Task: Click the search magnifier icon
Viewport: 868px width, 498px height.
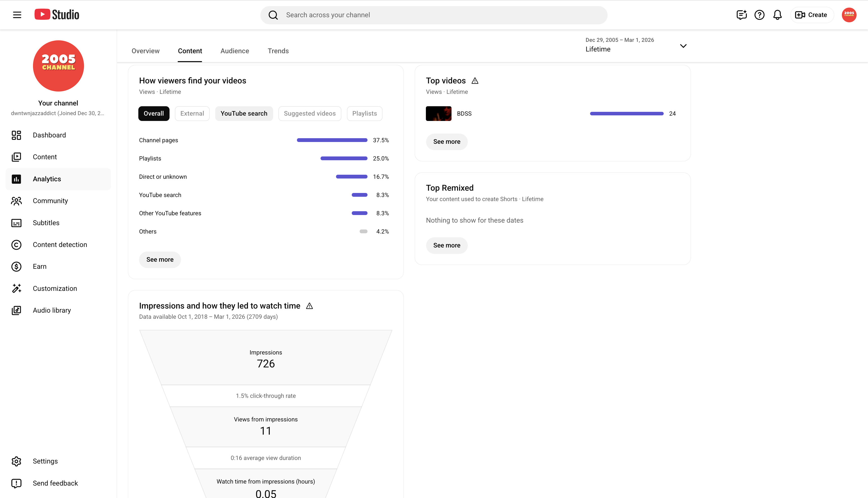Action: [273, 15]
